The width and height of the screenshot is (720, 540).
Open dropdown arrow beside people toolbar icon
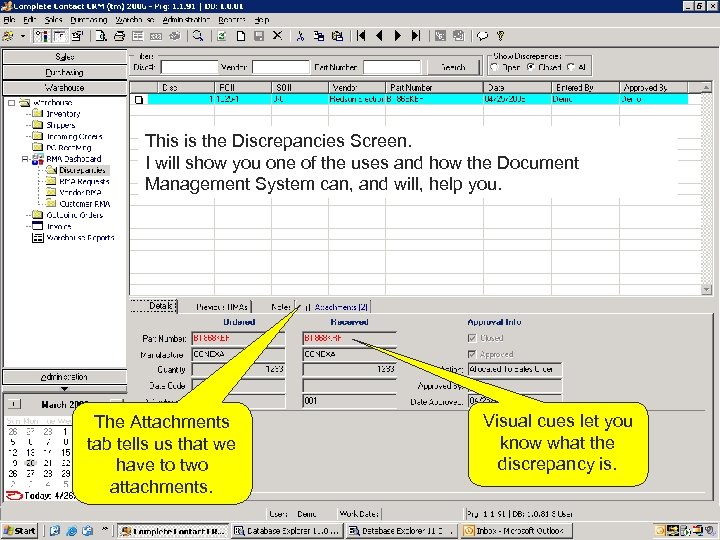click(x=22, y=36)
